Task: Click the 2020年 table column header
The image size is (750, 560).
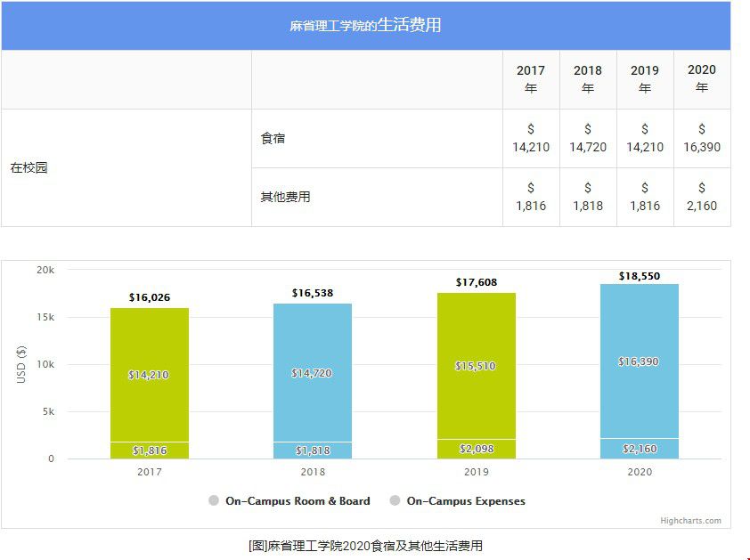Action: click(702, 79)
